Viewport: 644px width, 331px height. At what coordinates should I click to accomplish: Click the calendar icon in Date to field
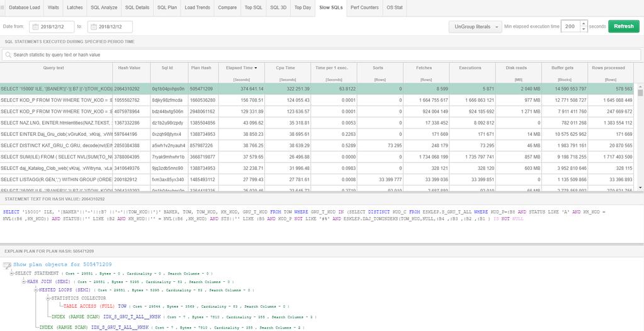94,26
